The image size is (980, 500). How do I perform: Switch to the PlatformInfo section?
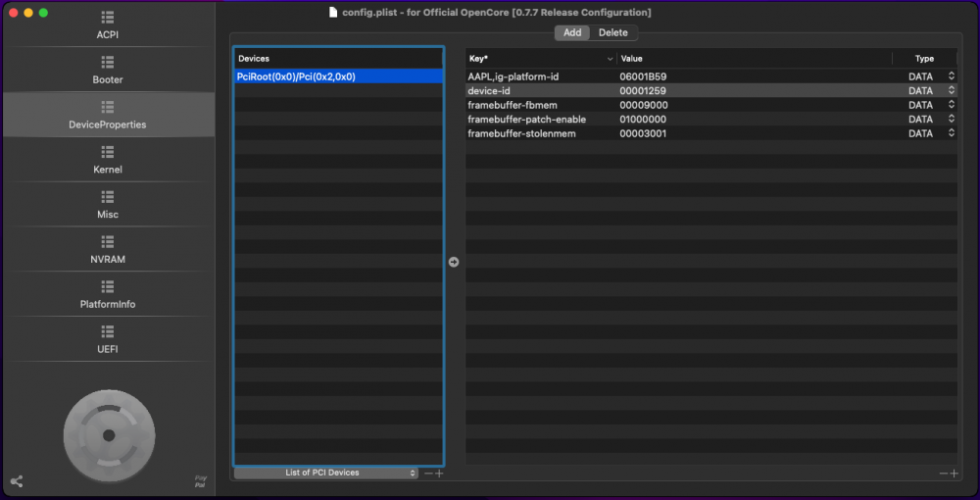tap(108, 295)
